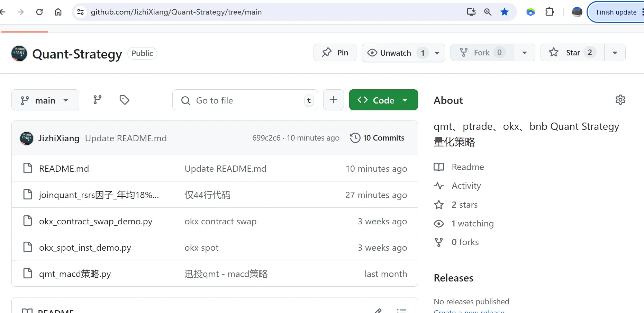Click the repository description text in About
This screenshot has height=313, width=644.
point(526,134)
